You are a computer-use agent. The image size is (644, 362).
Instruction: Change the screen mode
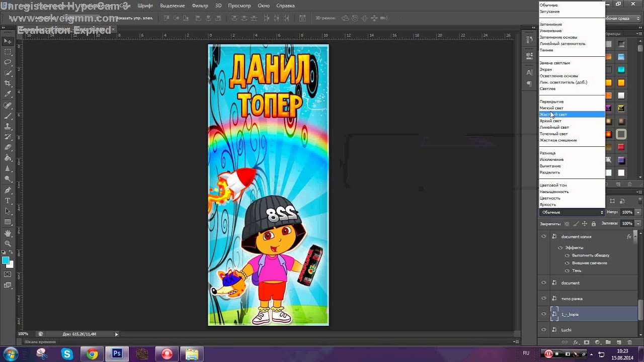click(8, 285)
